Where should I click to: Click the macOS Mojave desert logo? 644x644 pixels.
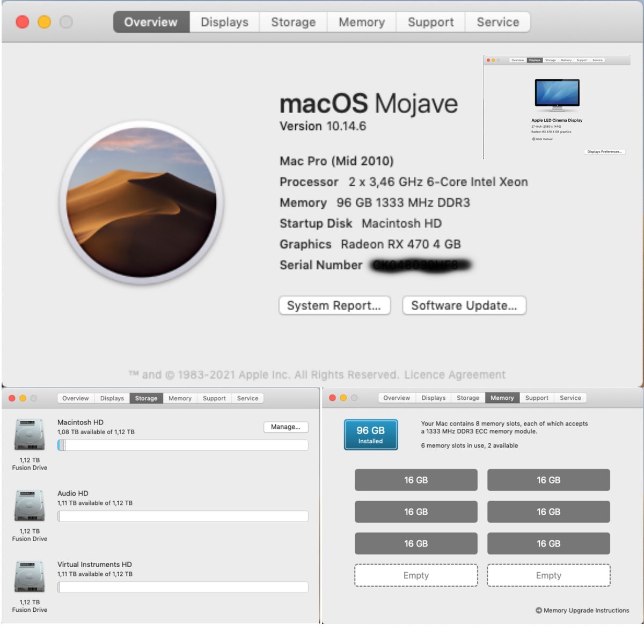pos(142,202)
